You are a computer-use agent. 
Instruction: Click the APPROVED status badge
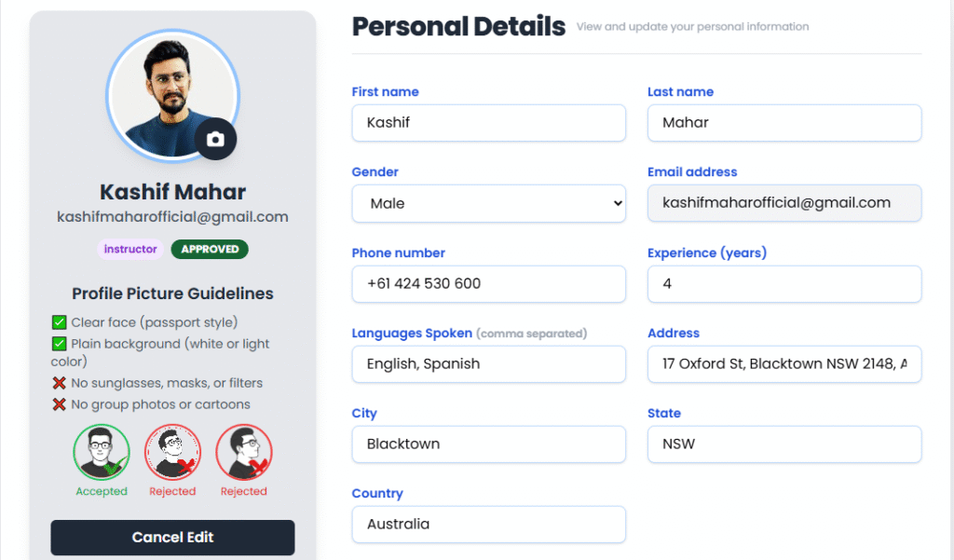[210, 249]
